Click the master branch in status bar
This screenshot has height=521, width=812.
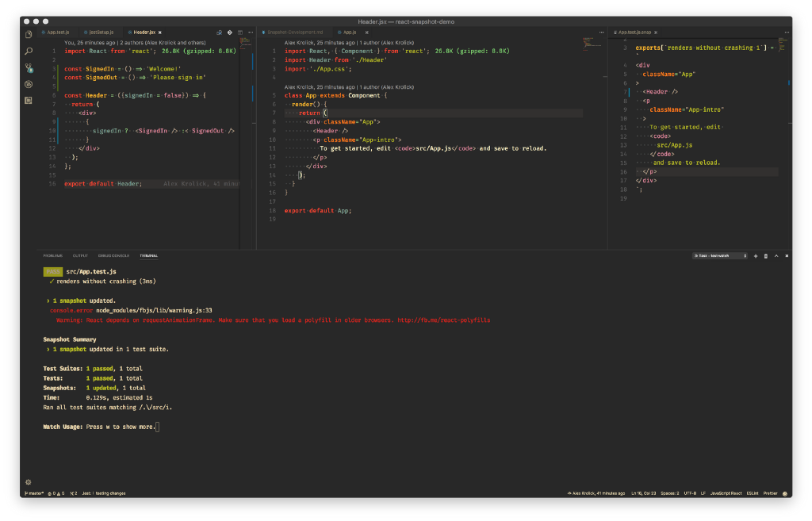click(33, 493)
